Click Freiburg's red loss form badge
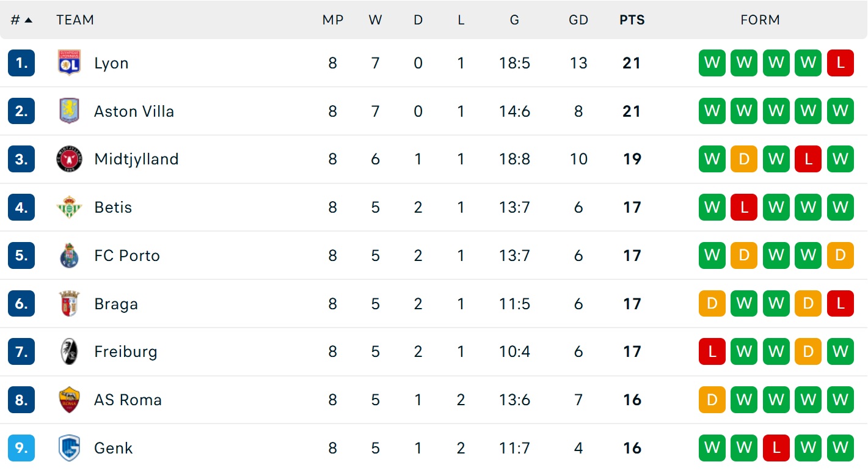The height and width of the screenshot is (470, 868). (712, 352)
